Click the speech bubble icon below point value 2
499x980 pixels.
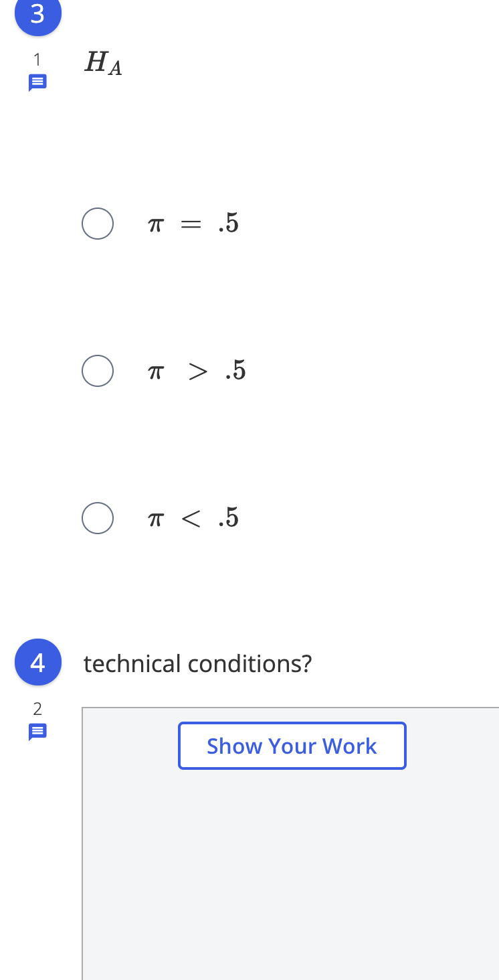37,731
